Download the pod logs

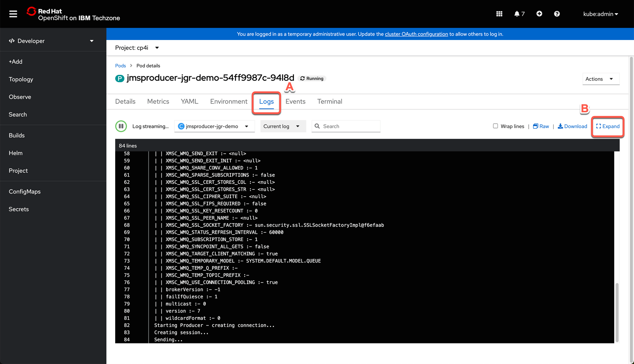[572, 126]
